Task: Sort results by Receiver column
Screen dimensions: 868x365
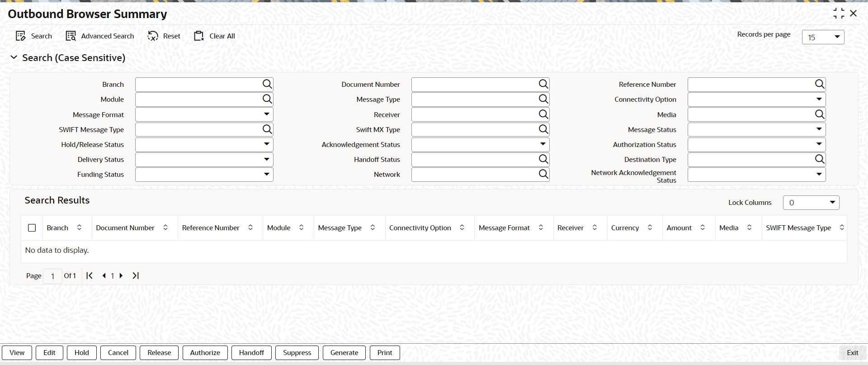Action: [594, 228]
